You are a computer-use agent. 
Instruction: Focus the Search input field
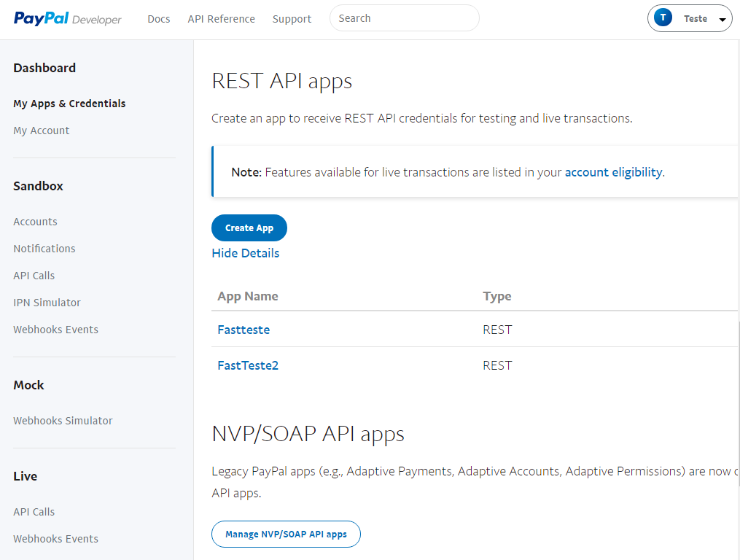405,18
